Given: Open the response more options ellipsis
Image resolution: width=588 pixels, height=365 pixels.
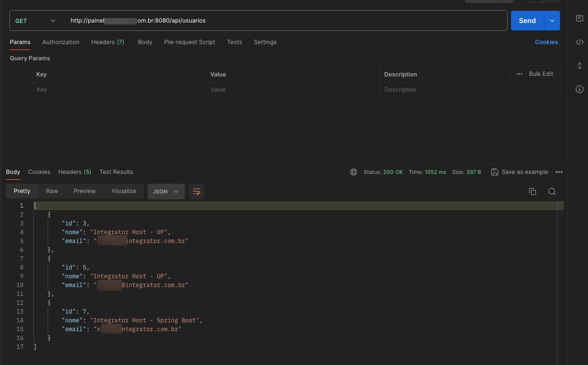Looking at the screenshot, I should 559,172.
